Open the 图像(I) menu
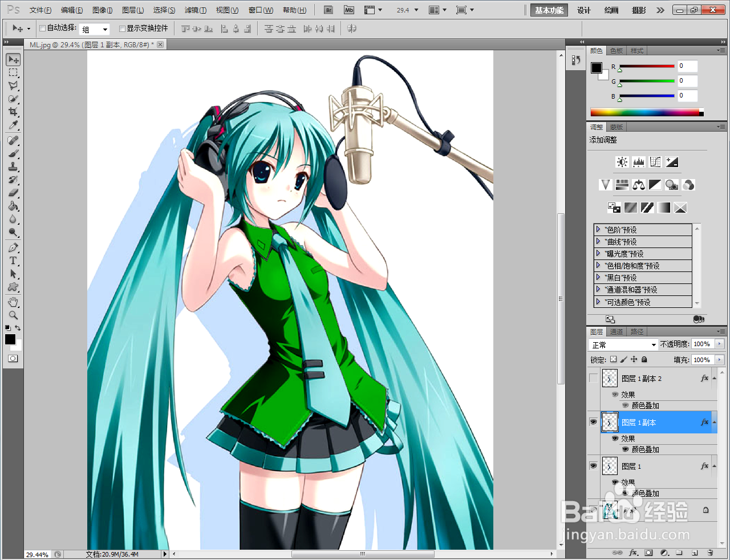This screenshot has width=730, height=560. 103,10
